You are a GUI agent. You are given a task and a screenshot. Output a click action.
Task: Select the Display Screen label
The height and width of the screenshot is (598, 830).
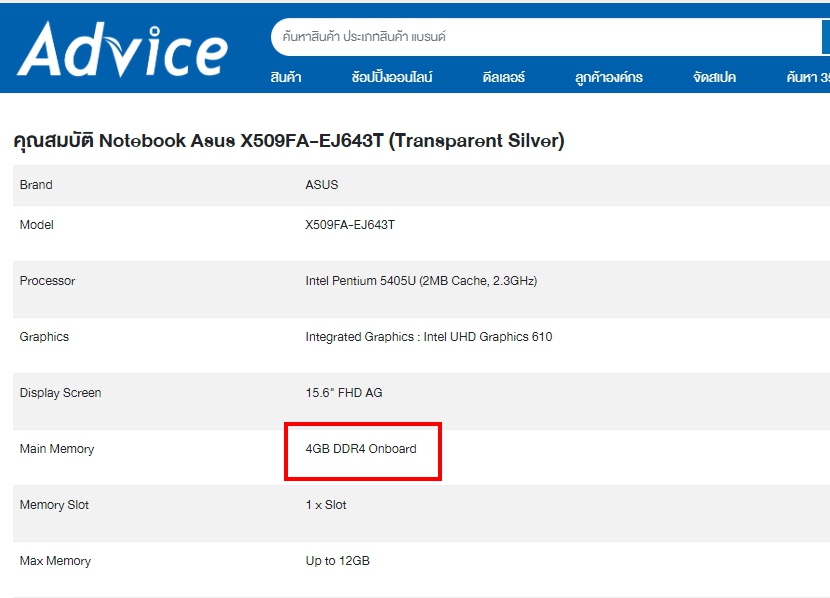click(60, 393)
